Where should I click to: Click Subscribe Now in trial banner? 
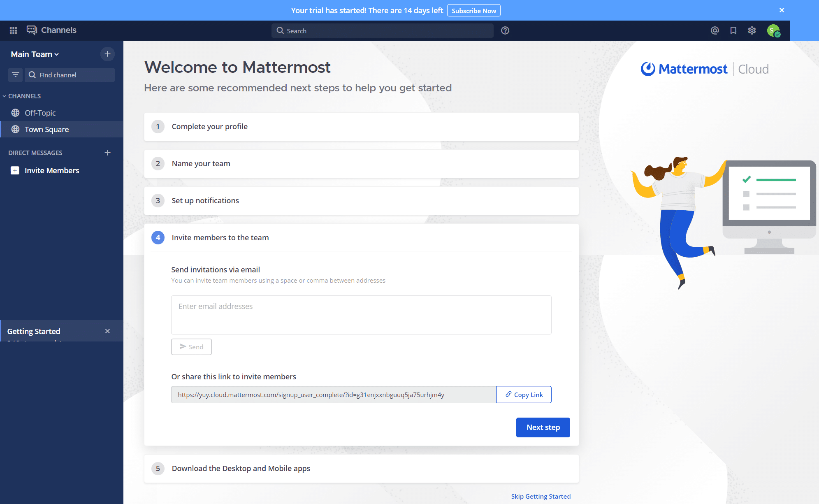pyautogui.click(x=474, y=10)
